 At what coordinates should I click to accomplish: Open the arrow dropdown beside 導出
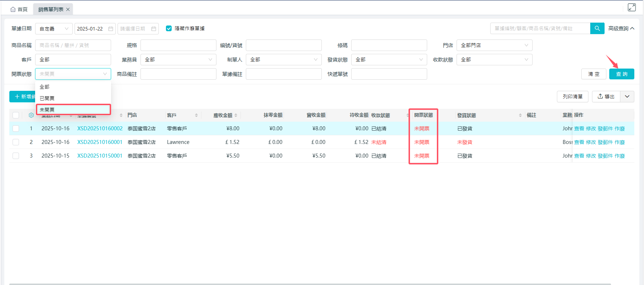(x=627, y=97)
